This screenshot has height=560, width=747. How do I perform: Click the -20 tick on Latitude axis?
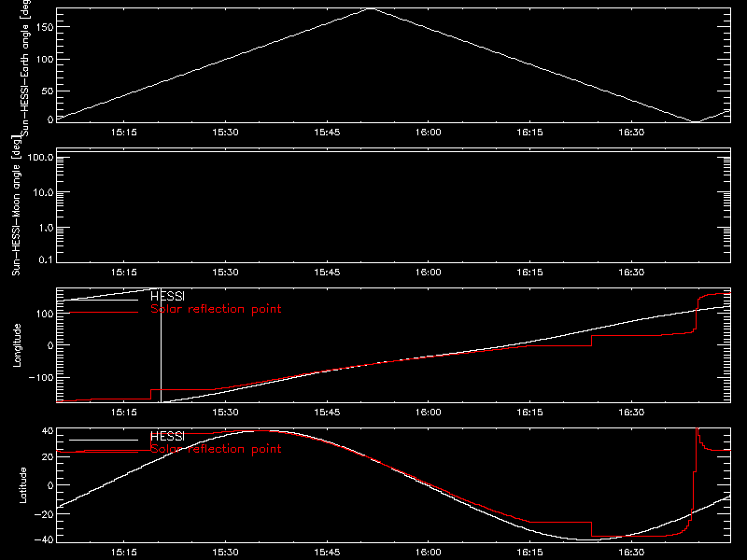(x=44, y=515)
